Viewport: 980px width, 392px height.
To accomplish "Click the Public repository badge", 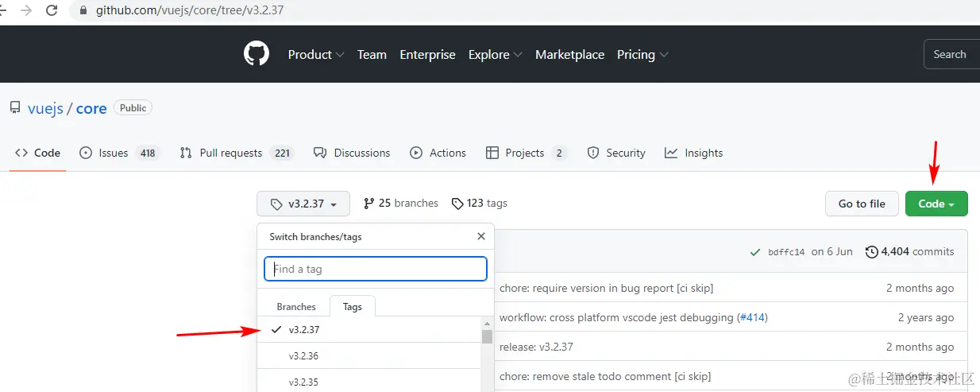I will pos(133,108).
